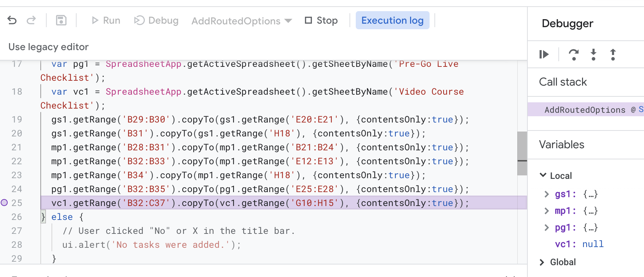Screen dimensions: 644x277
Task: Click 'B29:B30' range text on line 19
Action: tap(147, 119)
